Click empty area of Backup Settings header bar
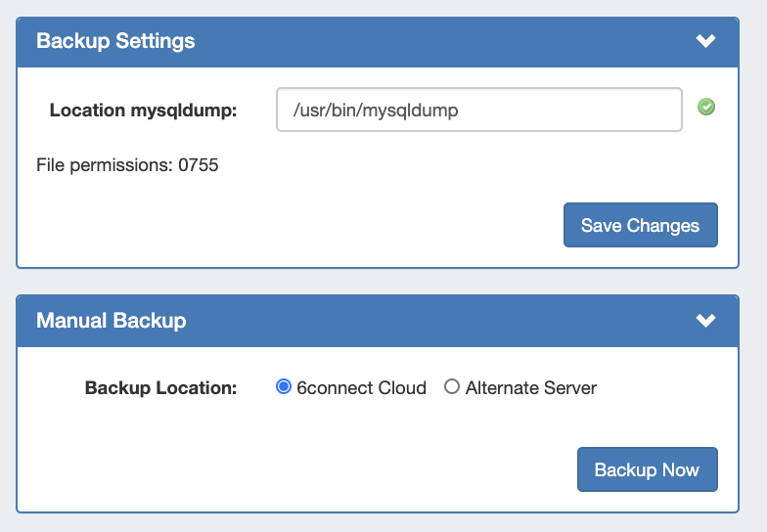 pyautogui.click(x=440, y=41)
